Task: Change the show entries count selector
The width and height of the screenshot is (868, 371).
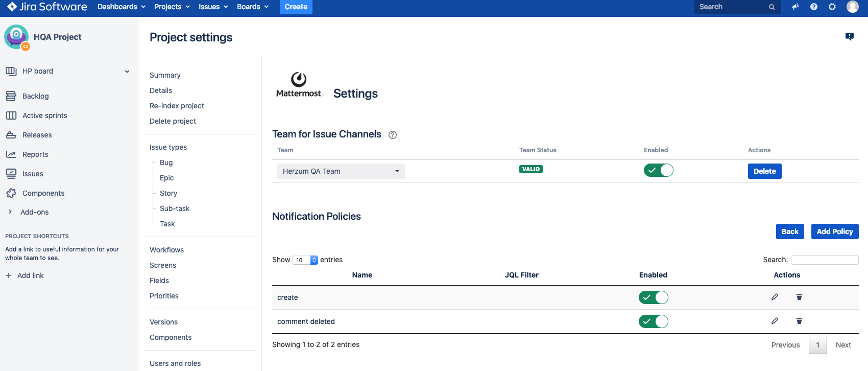Action: pyautogui.click(x=305, y=260)
